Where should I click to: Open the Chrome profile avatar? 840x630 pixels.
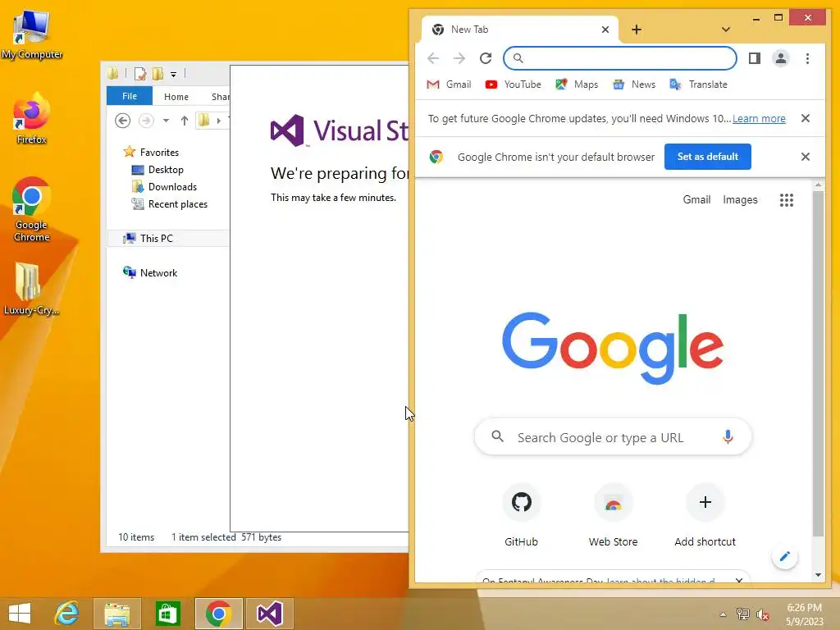pos(781,58)
